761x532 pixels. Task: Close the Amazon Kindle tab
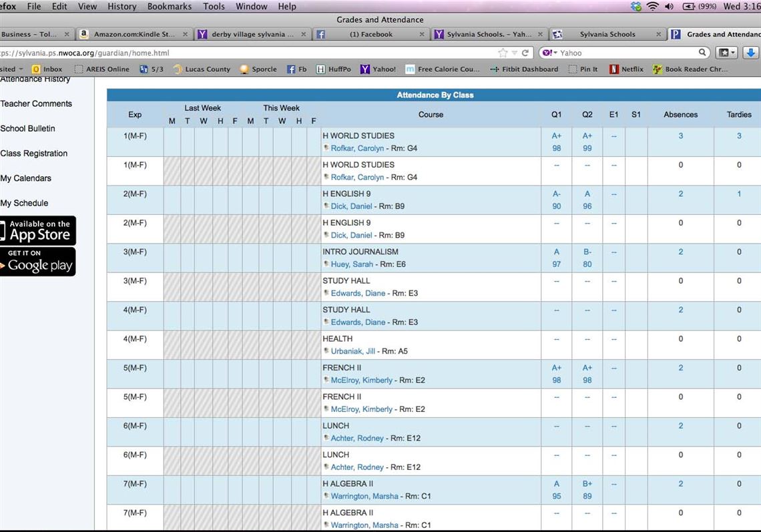tap(186, 34)
